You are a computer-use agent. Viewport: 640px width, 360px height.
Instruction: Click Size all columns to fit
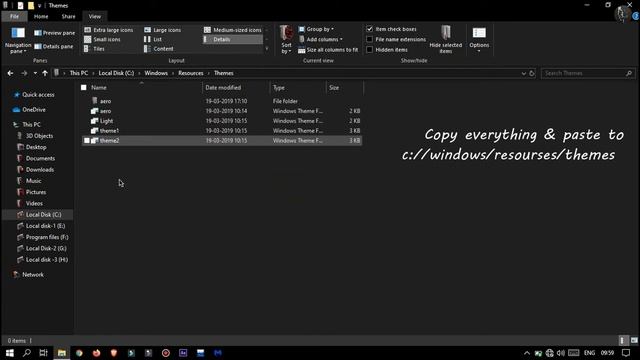tap(328, 50)
